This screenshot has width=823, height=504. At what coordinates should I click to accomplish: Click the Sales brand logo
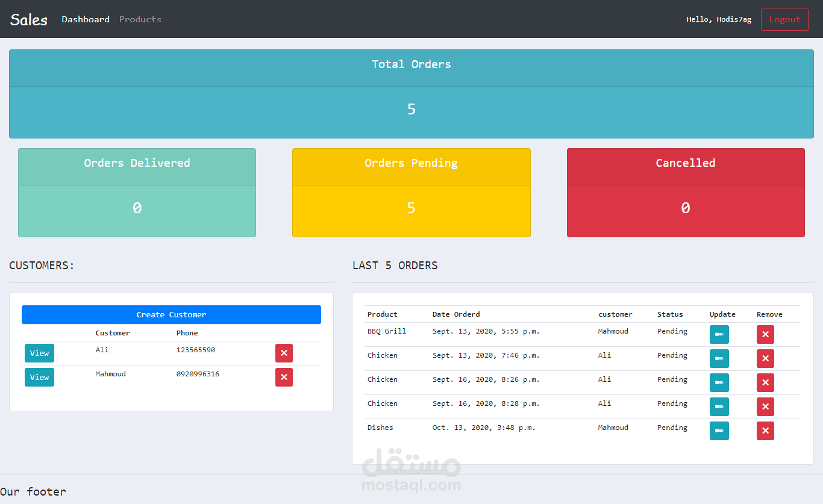click(29, 19)
